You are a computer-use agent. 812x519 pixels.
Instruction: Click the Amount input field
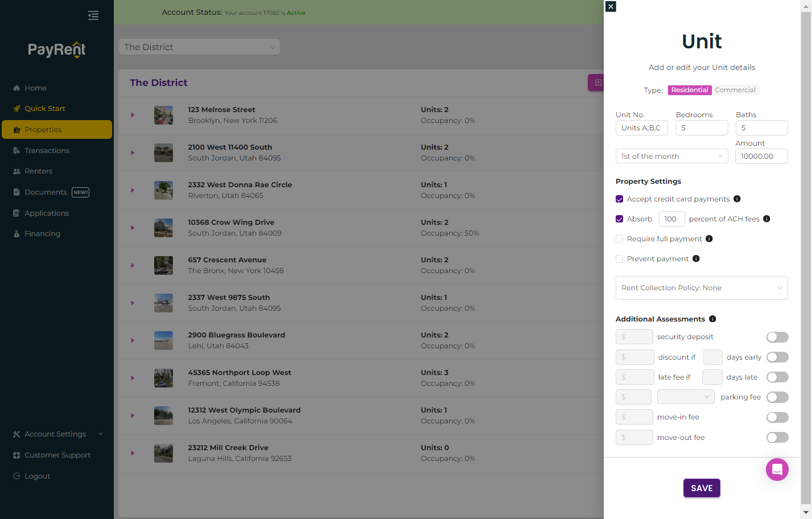tap(761, 156)
